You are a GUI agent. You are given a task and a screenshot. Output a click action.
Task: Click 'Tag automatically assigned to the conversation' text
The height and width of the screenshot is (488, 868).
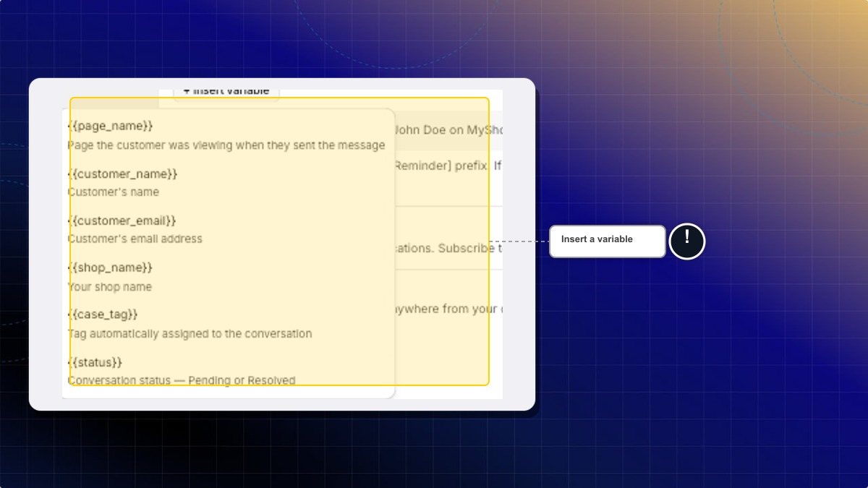click(190, 334)
